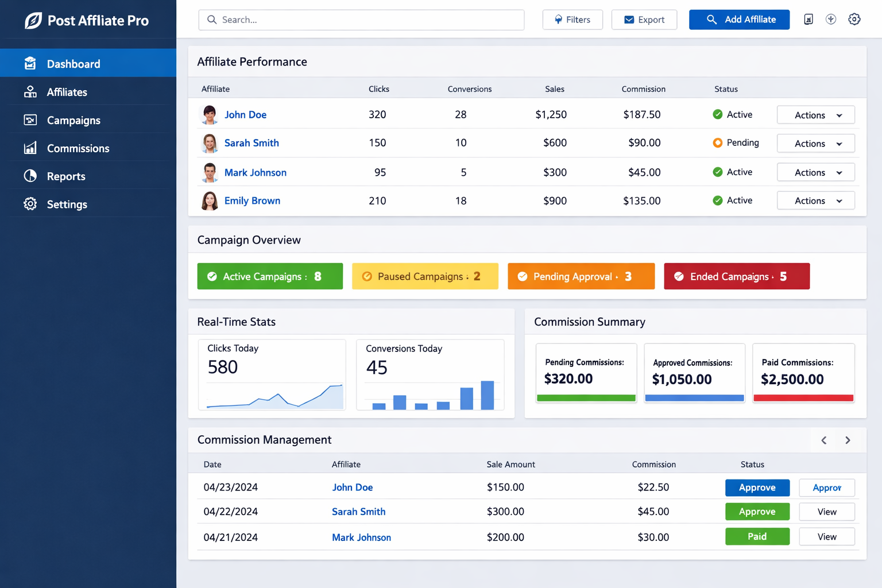Image resolution: width=882 pixels, height=588 pixels.
Task: Select the Commissions bar-chart icon
Action: [30, 148]
